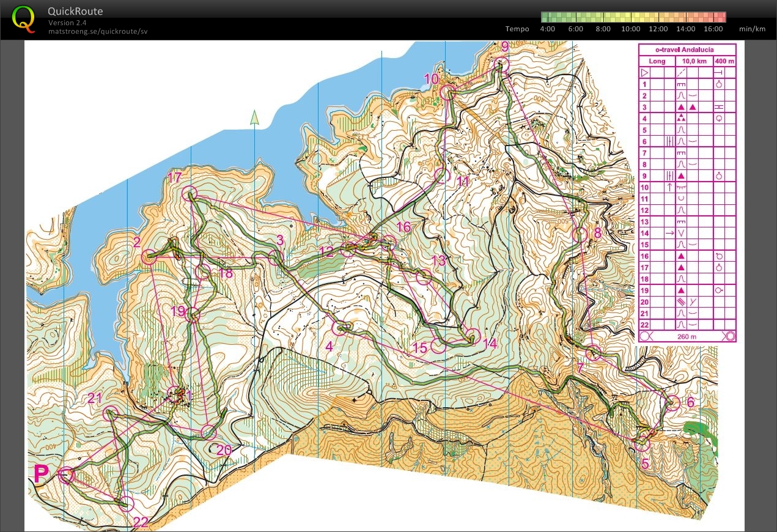777x532 pixels.
Task: Click the start triangle in control descriptions
Action: click(644, 72)
